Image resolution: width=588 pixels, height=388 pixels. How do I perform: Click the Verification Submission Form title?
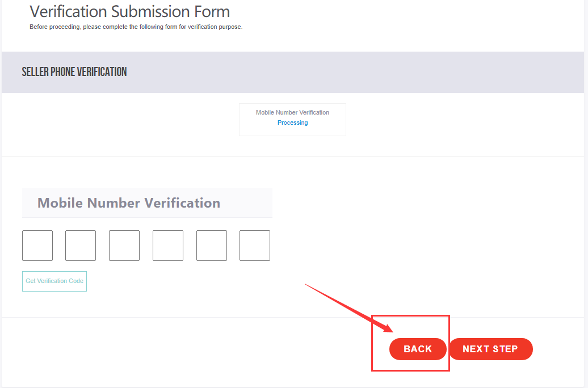pos(129,11)
